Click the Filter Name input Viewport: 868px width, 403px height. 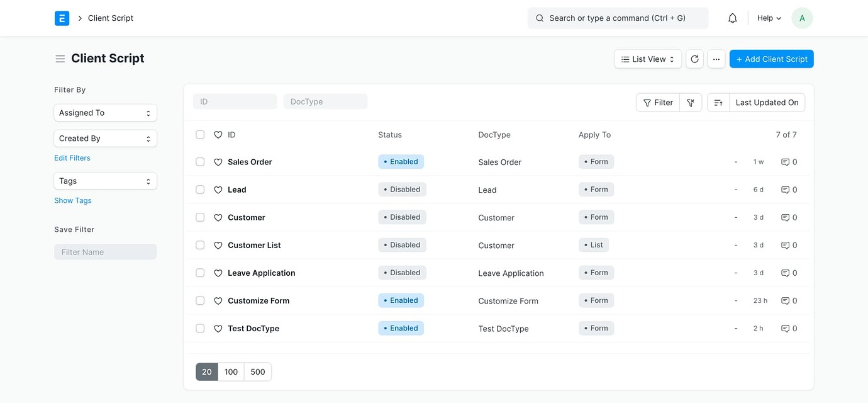(105, 252)
